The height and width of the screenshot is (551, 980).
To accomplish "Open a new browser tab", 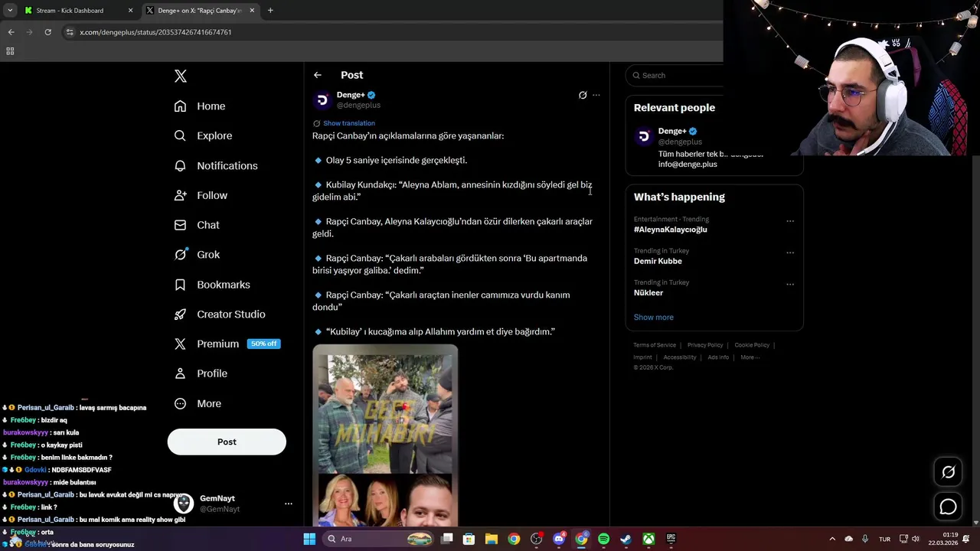I will click(x=270, y=11).
